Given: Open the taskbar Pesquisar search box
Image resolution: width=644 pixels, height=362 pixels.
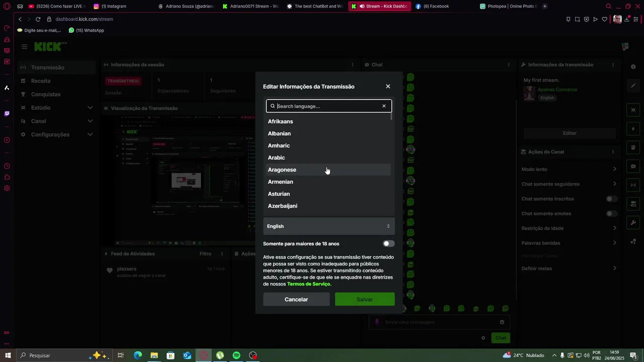Looking at the screenshot, I should (64, 355).
